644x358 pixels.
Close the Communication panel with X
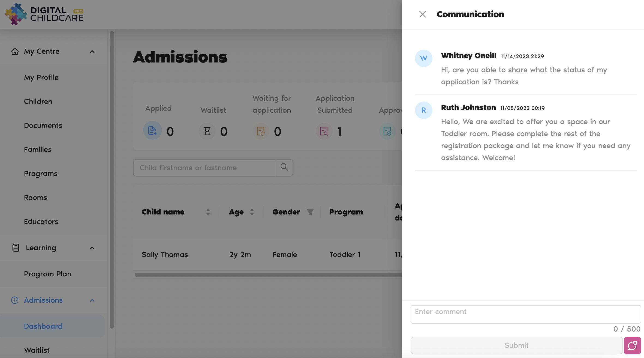click(422, 14)
